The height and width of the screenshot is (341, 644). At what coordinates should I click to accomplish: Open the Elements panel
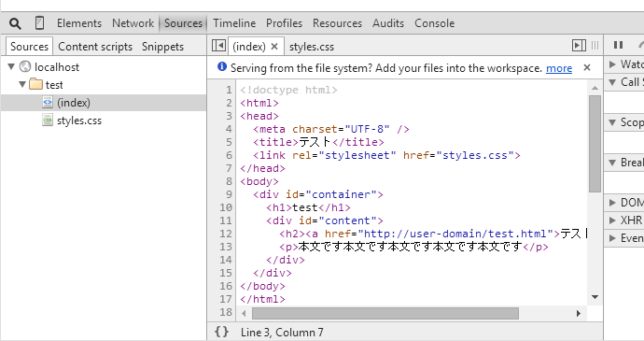tap(79, 23)
